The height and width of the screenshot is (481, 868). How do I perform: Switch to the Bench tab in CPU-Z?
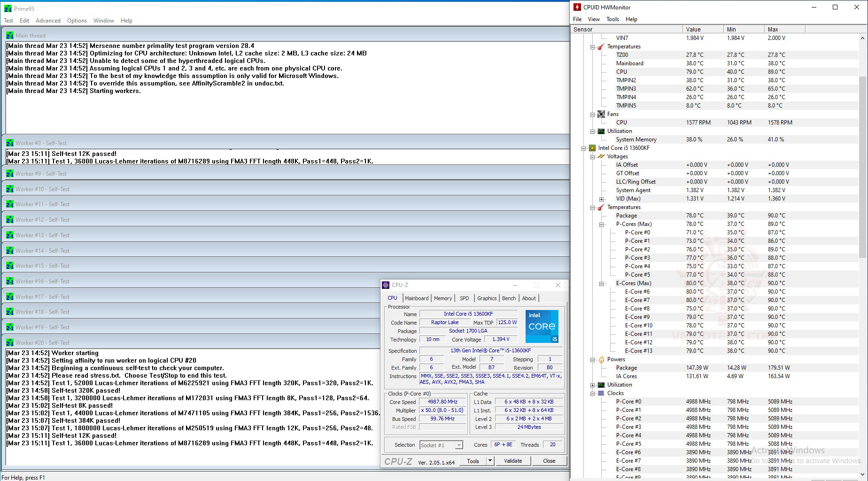pos(509,298)
